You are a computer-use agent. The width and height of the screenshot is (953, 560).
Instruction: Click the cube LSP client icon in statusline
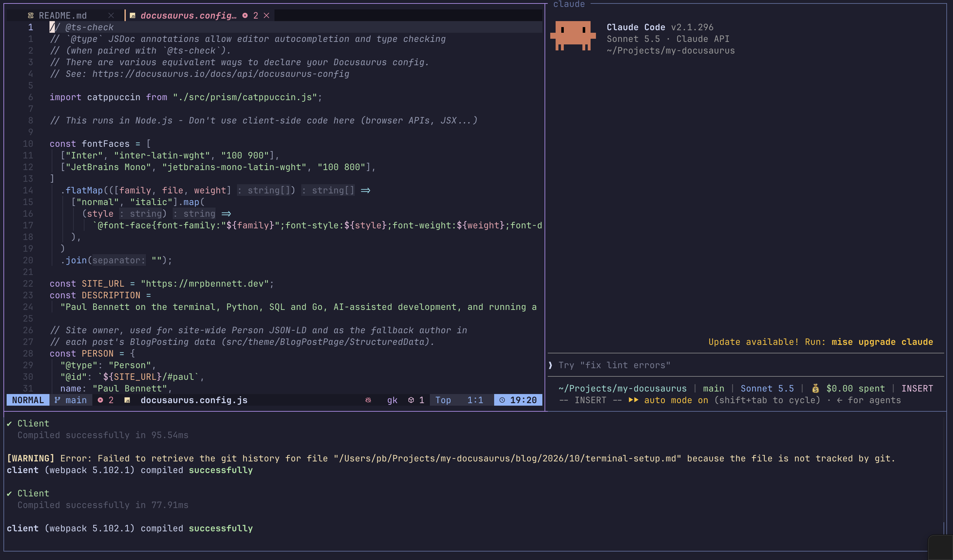pyautogui.click(x=411, y=400)
